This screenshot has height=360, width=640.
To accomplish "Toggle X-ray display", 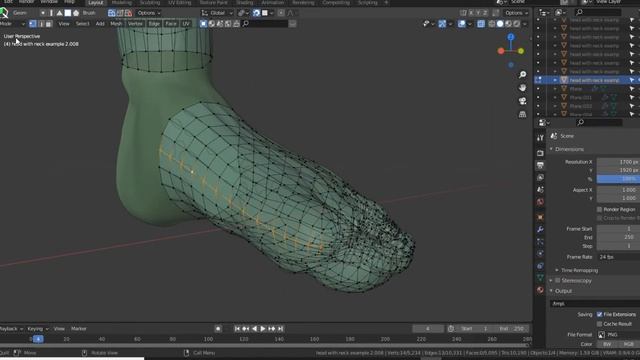I will (481, 24).
